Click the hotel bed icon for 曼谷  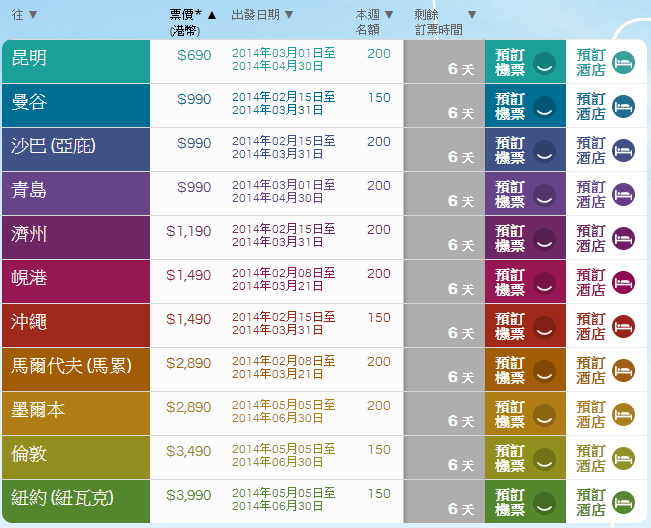point(623,107)
